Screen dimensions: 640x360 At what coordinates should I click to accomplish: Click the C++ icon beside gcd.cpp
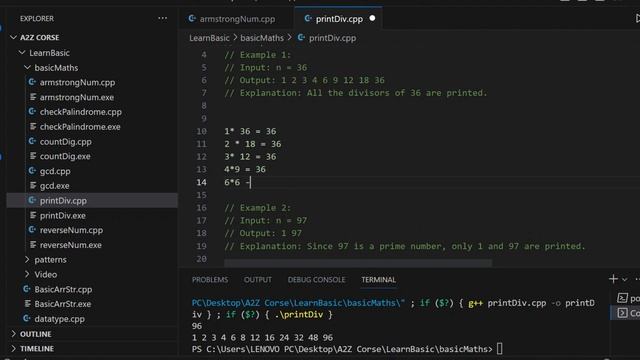click(32, 171)
